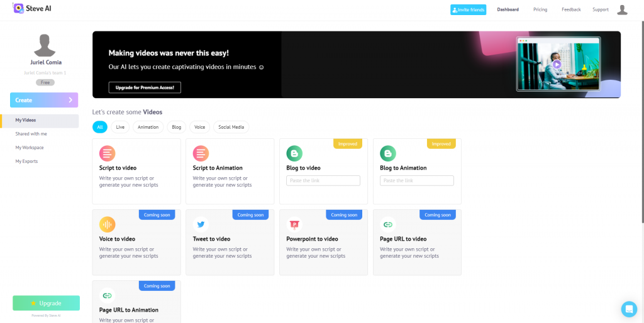Click the Page URL to video title
The height and width of the screenshot is (323, 644).
coord(403,239)
